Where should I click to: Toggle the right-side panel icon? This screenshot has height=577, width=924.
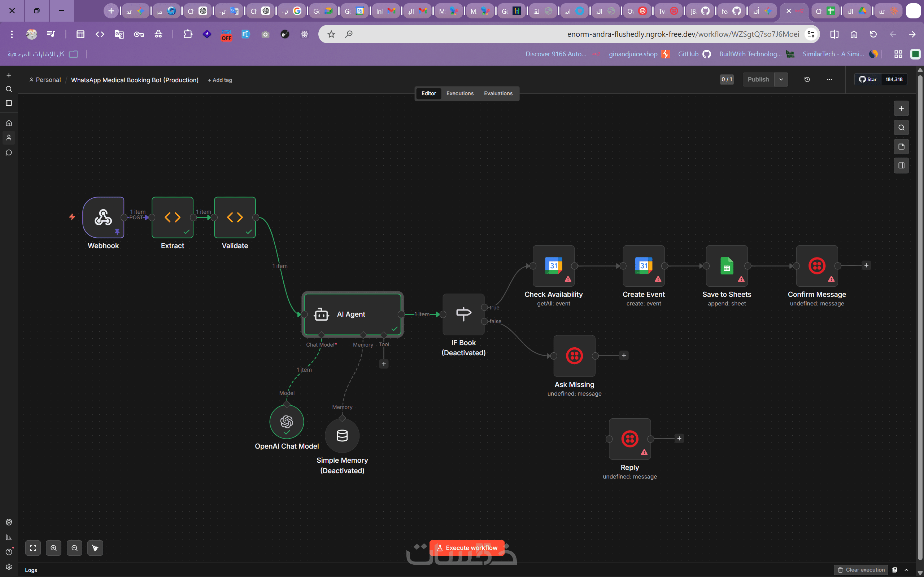point(901,166)
